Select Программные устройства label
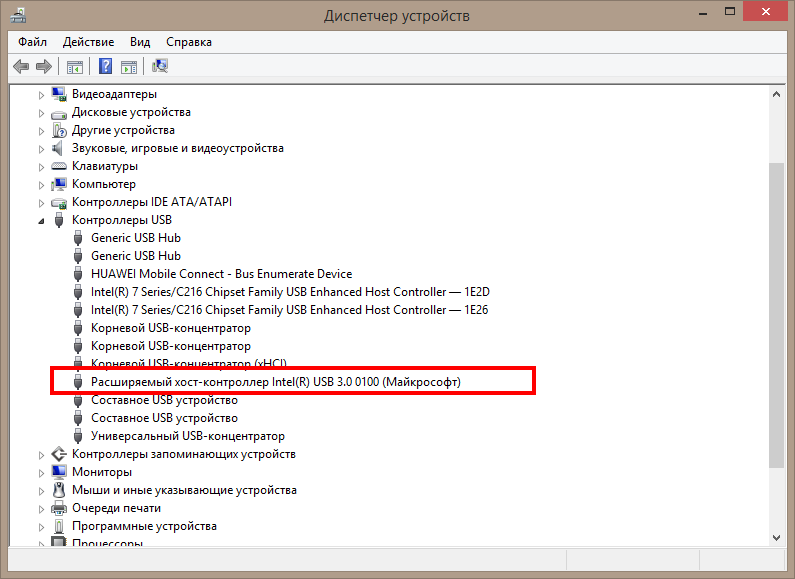The image size is (795, 579). pyautogui.click(x=144, y=526)
